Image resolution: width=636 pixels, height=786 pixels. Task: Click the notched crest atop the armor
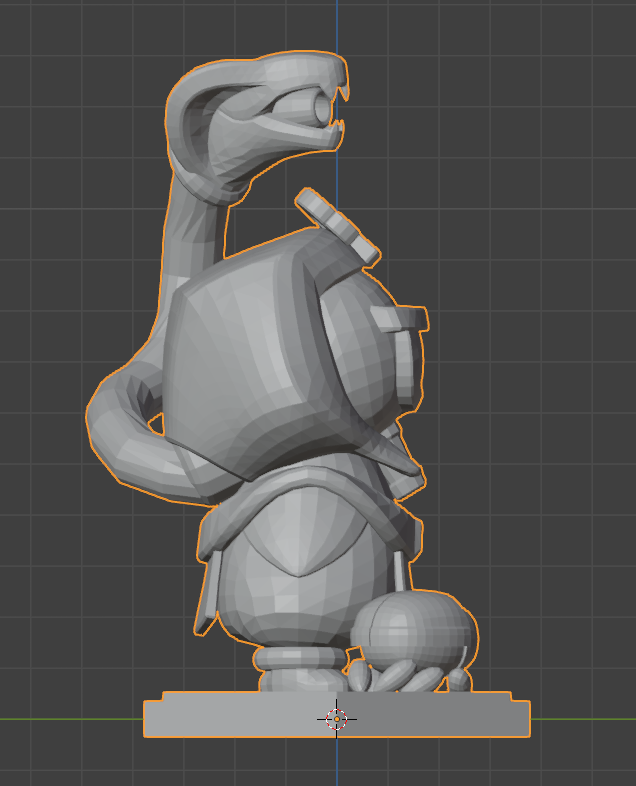tap(336, 226)
